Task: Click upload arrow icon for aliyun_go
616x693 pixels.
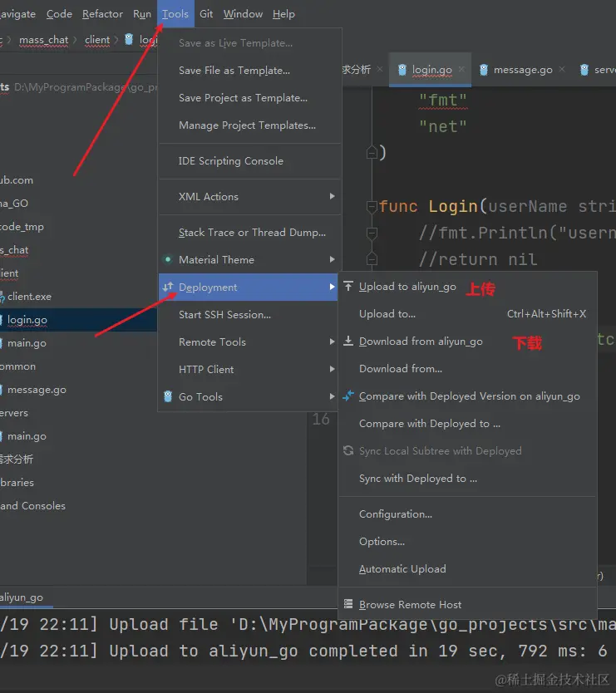Action: coord(348,287)
